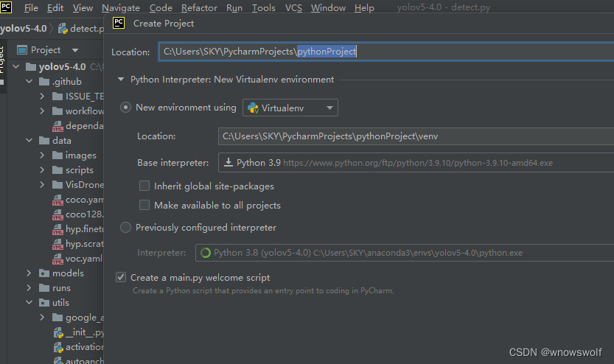This screenshot has width=614, height=364.
Task: Click the hyp.scratch YML file icon
Action: pyautogui.click(x=57, y=244)
